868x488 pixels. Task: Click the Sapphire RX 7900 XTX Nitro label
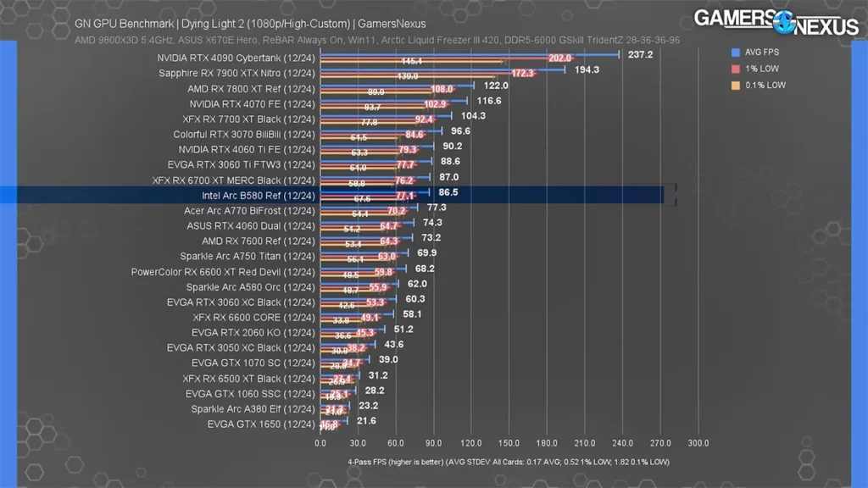click(x=237, y=73)
